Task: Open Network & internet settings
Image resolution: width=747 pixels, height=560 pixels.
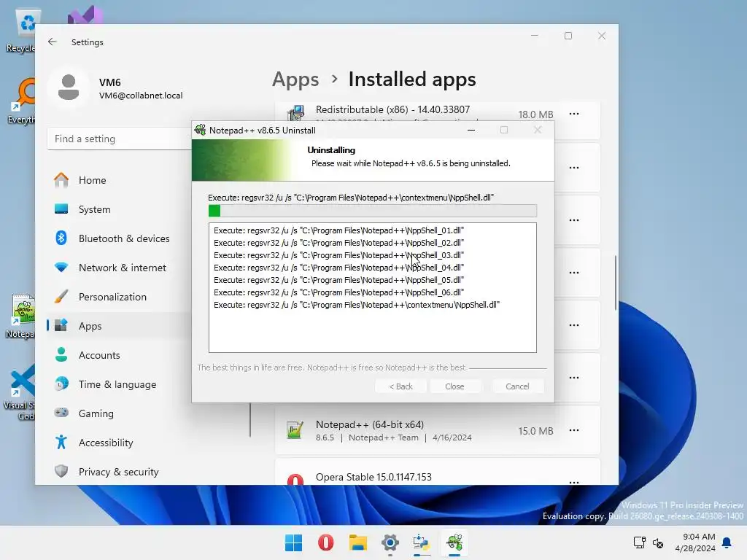Action: pyautogui.click(x=119, y=268)
